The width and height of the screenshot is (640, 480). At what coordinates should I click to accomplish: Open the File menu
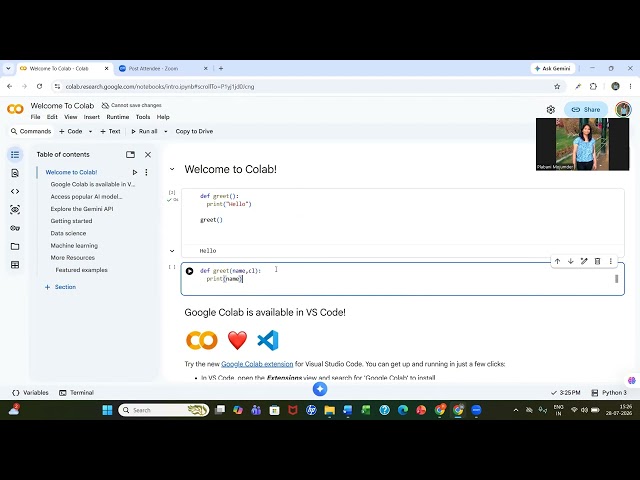point(36,117)
